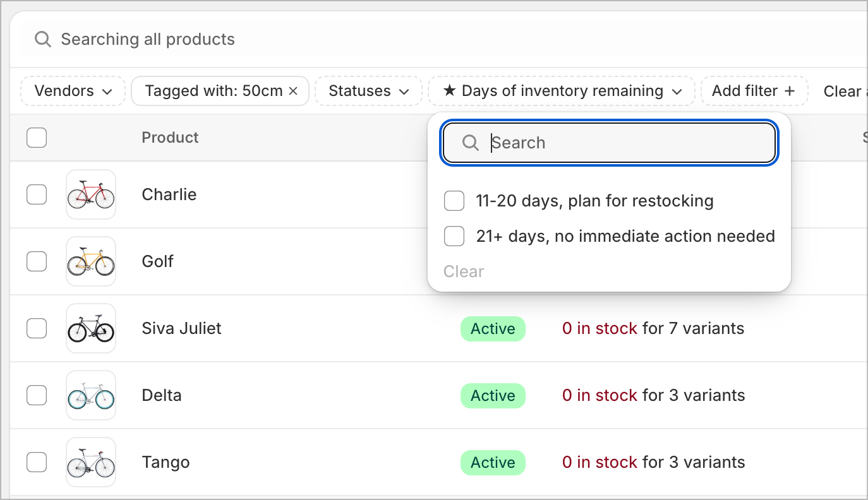The height and width of the screenshot is (500, 868).
Task: Click the star icon on Days of inventory filter
Action: click(x=450, y=90)
